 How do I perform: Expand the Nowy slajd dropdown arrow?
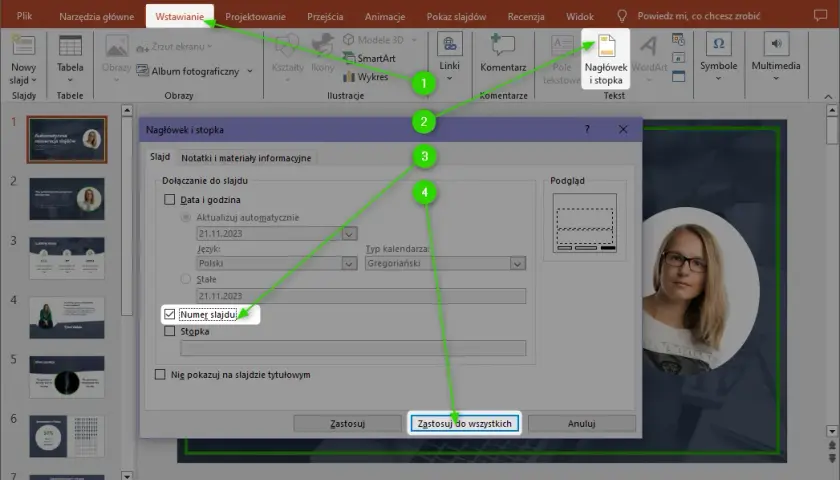pyautogui.click(x=34, y=80)
